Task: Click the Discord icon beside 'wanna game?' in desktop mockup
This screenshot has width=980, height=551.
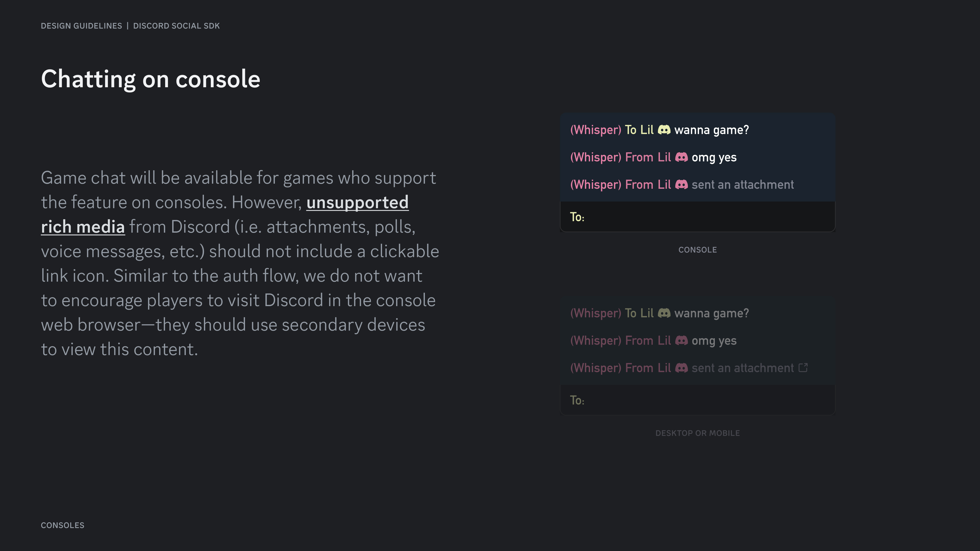Action: tap(664, 313)
